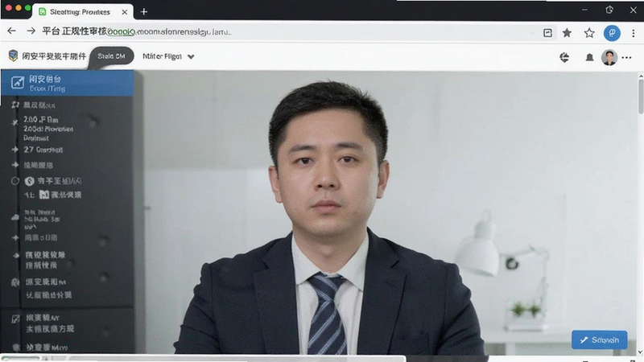Select the circular radio icon in sidebar
644x362 pixels.
(x=15, y=181)
